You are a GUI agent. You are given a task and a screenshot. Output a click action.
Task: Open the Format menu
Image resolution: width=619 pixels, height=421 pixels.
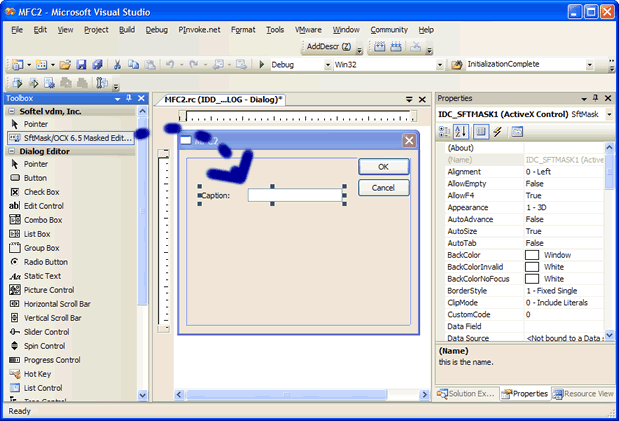pos(242,30)
